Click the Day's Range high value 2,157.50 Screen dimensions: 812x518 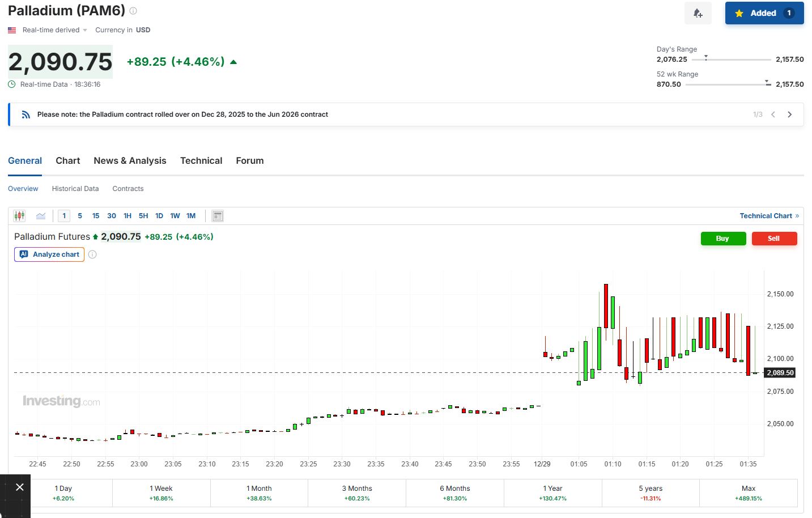pyautogui.click(x=790, y=60)
